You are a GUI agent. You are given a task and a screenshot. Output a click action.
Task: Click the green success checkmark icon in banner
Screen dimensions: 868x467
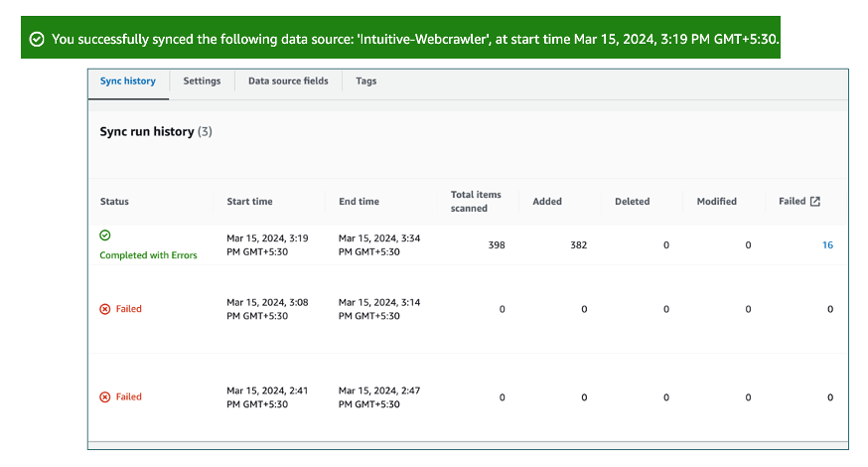37,40
